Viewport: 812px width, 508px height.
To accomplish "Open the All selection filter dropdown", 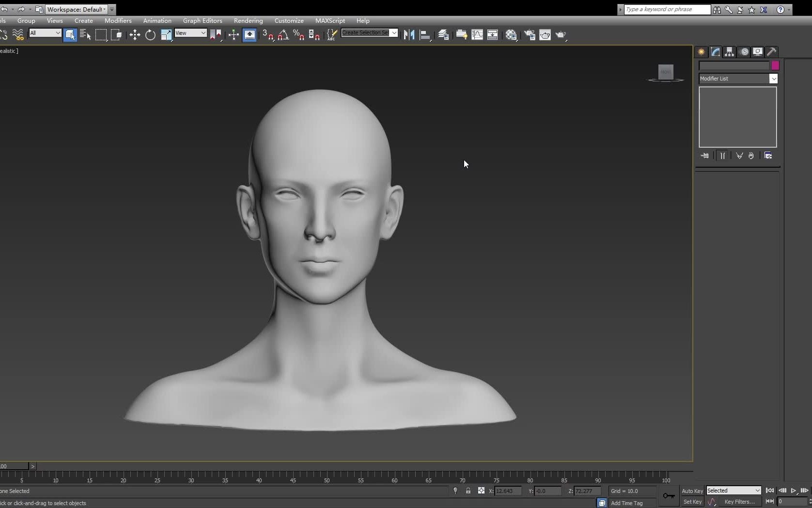I will click(58, 33).
